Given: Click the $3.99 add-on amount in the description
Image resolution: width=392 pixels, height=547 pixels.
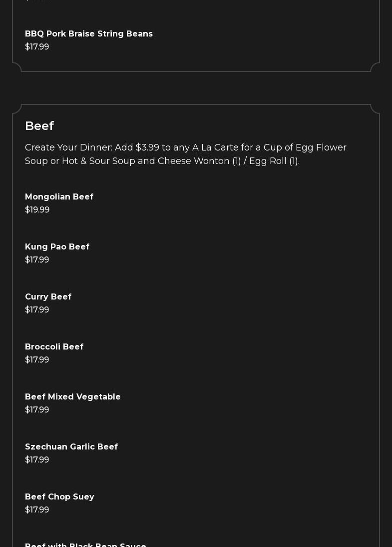Looking at the screenshot, I should [147, 147].
